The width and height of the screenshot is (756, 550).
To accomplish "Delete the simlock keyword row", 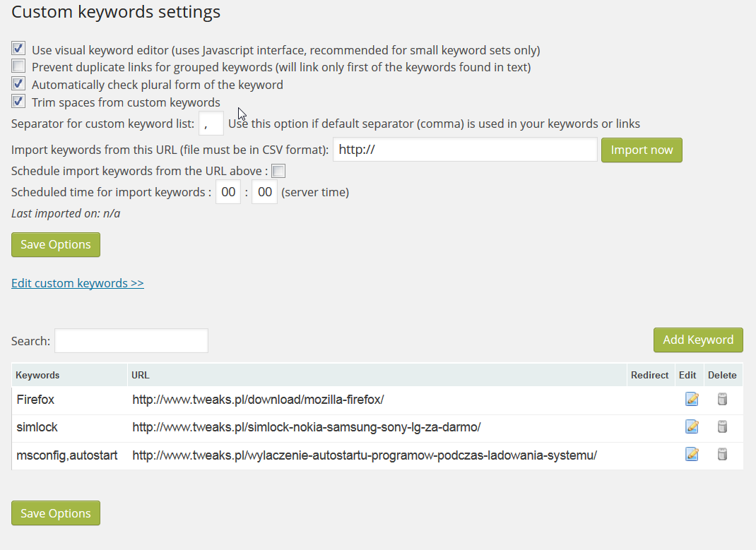I will [x=722, y=426].
